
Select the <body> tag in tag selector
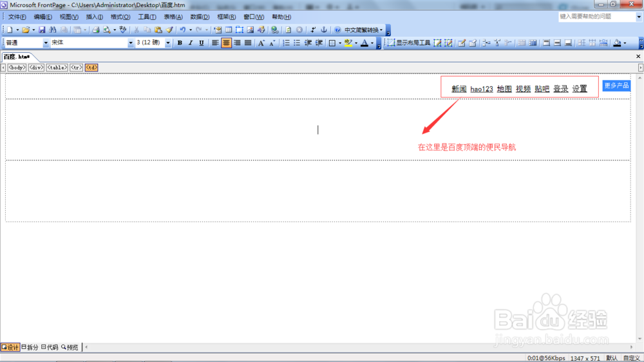(x=17, y=68)
